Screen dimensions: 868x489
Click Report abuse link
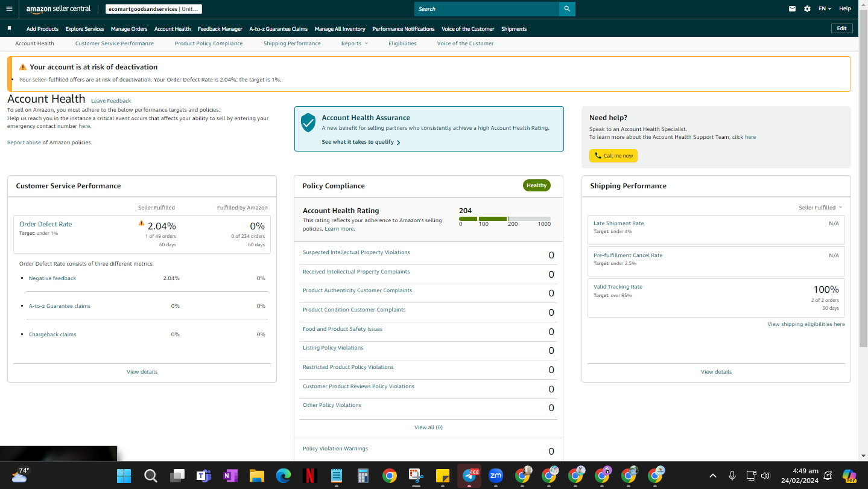tap(24, 142)
